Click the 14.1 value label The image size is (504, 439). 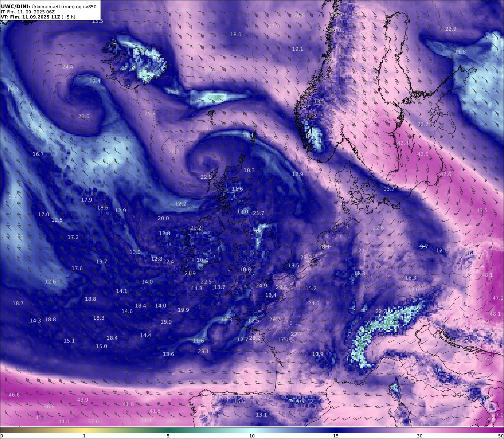(122, 291)
